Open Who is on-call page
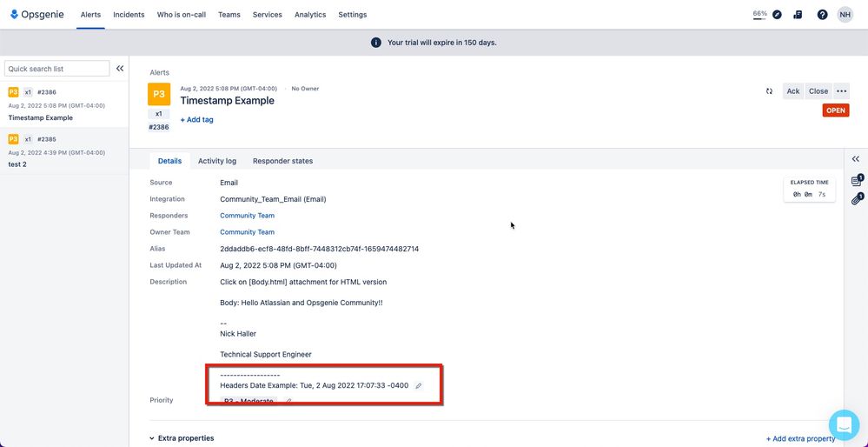Viewport: 868px width, 447px height. click(x=182, y=15)
